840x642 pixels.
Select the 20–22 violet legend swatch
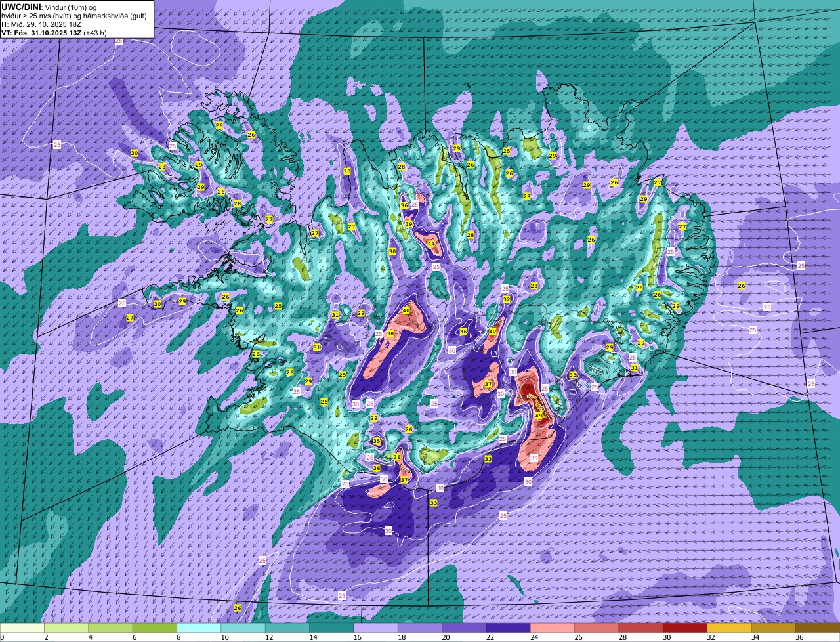pos(464,628)
